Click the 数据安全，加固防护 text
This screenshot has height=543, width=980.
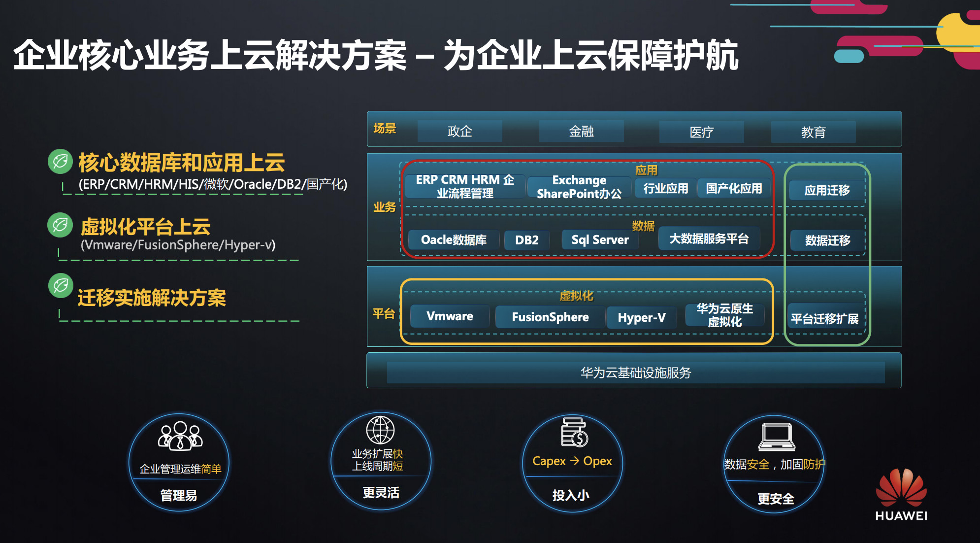click(x=774, y=464)
